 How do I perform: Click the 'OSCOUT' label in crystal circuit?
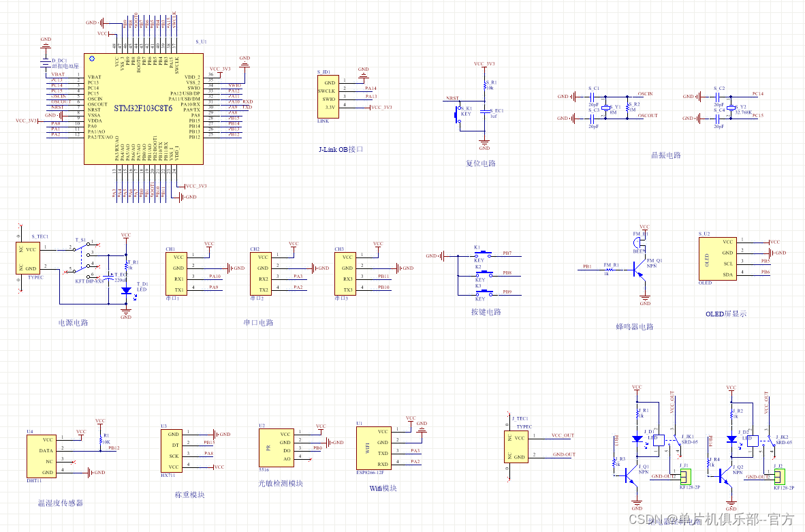point(648,116)
